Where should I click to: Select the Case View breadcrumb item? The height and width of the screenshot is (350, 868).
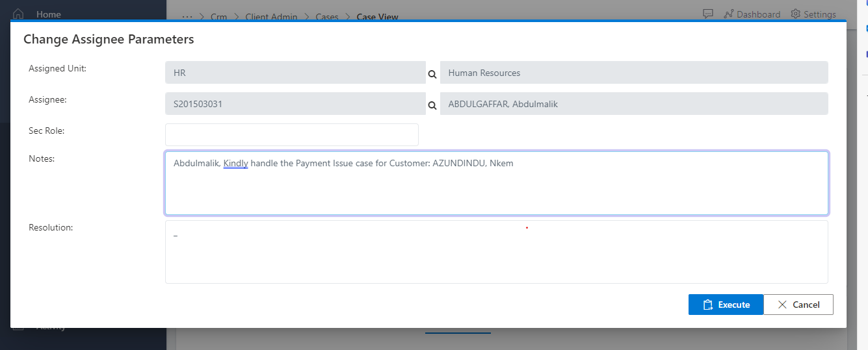[377, 17]
